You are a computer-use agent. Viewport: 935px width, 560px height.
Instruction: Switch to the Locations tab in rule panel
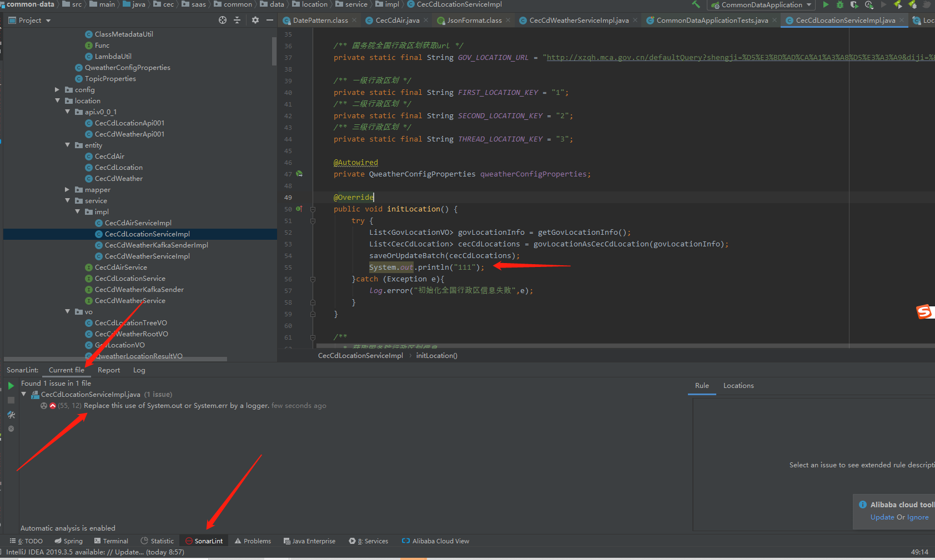click(x=738, y=385)
